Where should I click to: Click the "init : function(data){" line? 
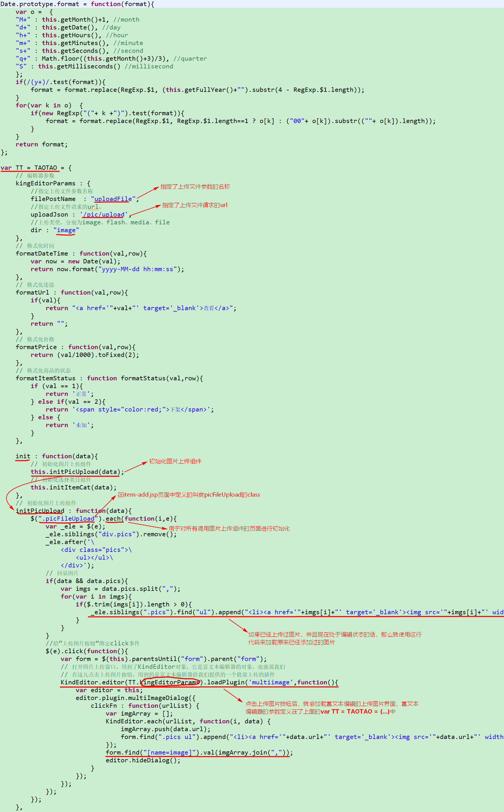tap(57, 456)
